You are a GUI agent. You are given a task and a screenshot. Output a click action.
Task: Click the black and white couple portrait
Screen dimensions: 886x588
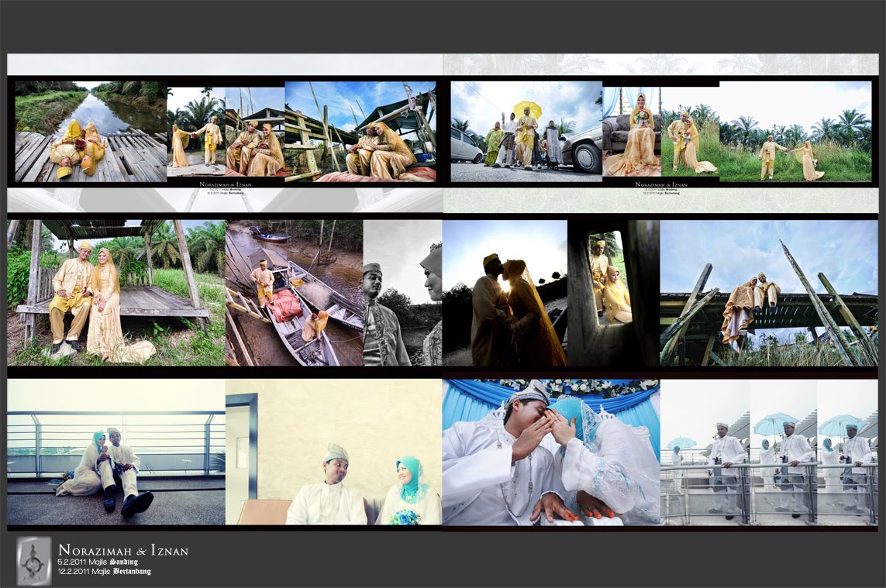click(x=402, y=293)
